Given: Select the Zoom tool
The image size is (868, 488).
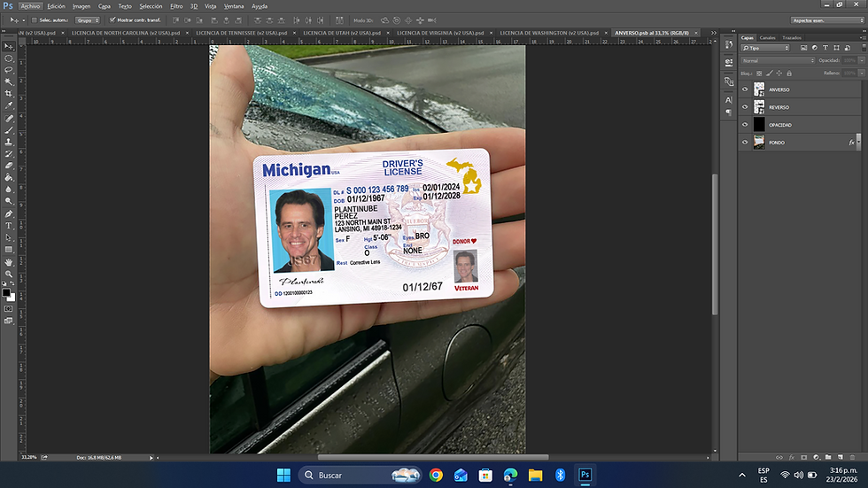Looking at the screenshot, I should click(8, 275).
